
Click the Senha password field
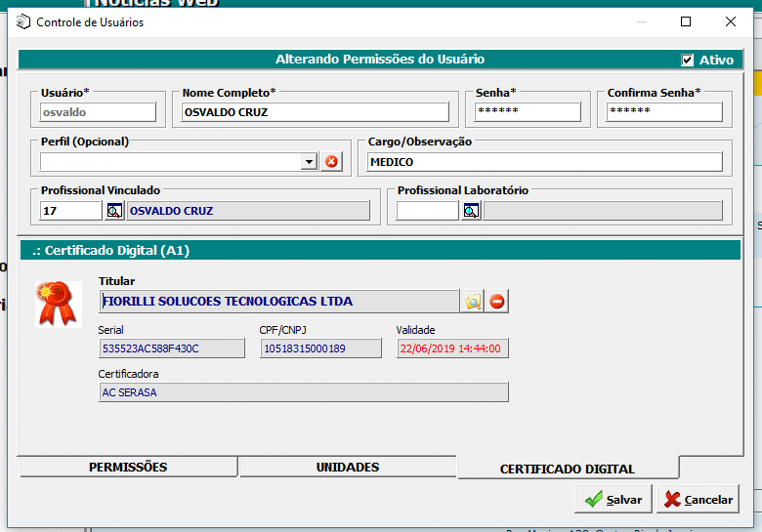(528, 112)
